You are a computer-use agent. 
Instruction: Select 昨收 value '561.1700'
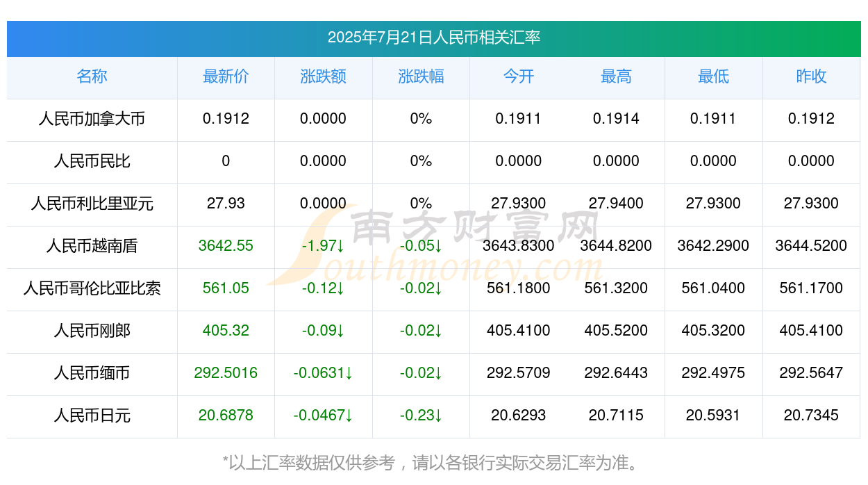tap(811, 288)
